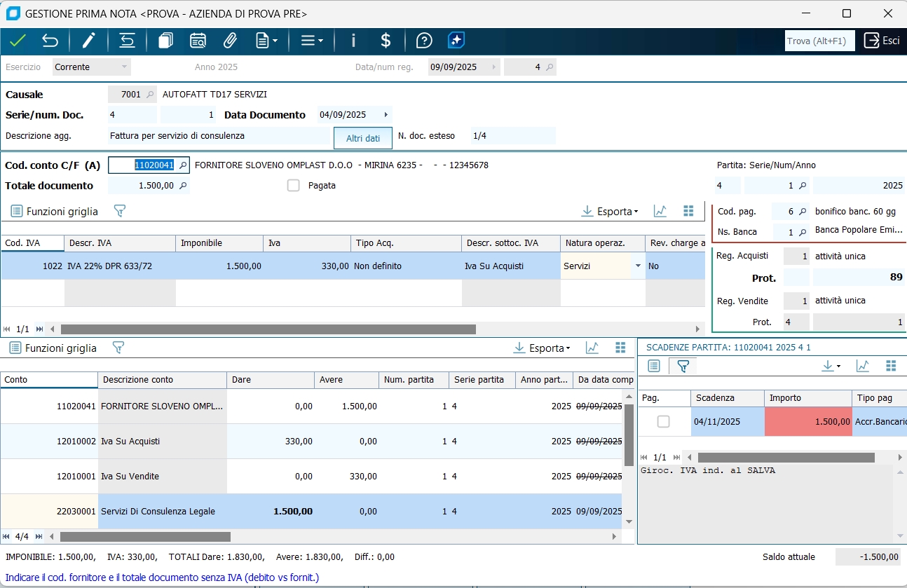Screen dimensions: 907x588
Task: Open the hamburger menu in toolbar
Action: point(311,41)
